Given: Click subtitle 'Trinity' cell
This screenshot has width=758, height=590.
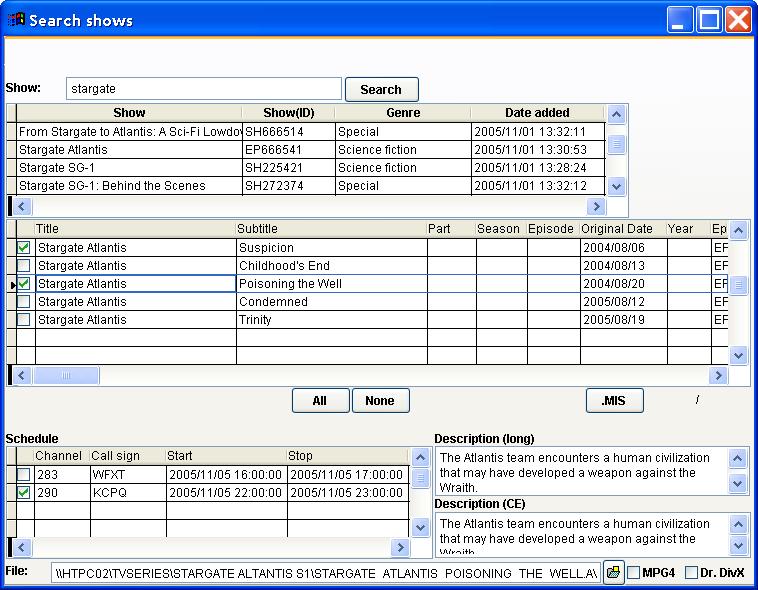Looking at the screenshot, I should click(x=332, y=320).
